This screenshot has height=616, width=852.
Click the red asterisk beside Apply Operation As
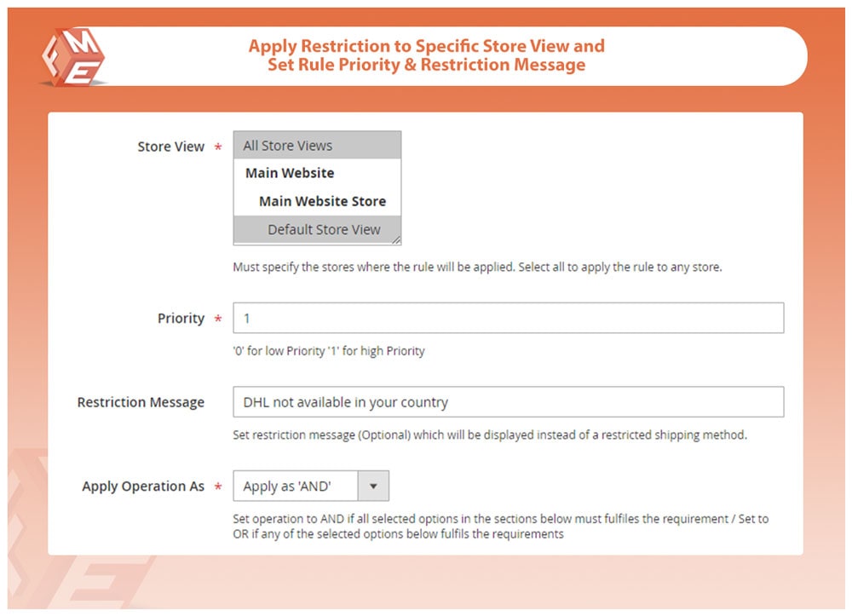click(x=218, y=488)
